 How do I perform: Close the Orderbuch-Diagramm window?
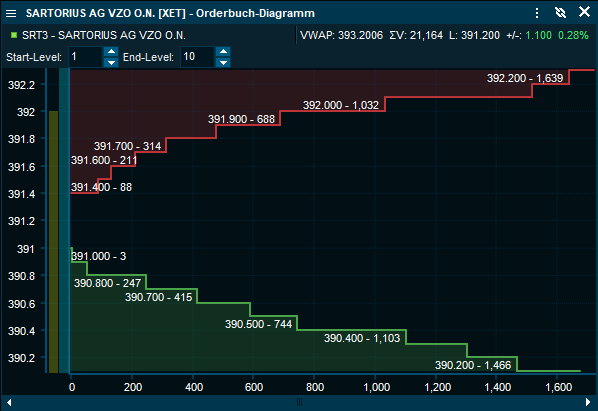click(584, 12)
